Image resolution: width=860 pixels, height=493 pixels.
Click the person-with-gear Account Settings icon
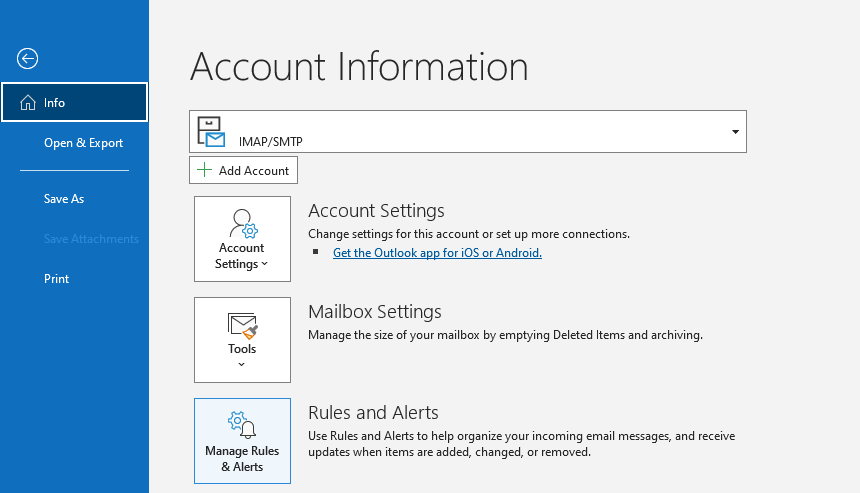242,222
